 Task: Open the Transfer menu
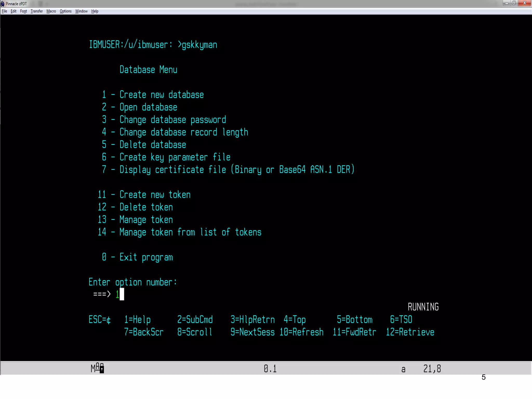pos(37,11)
